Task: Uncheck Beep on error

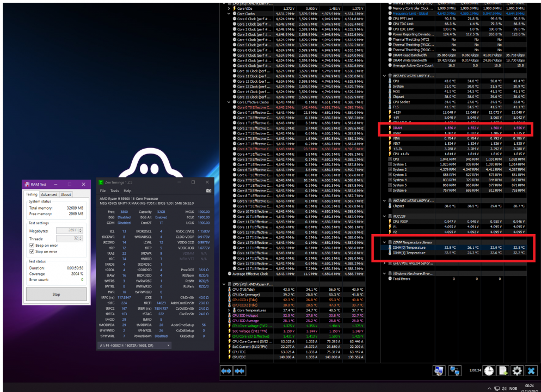Action: coord(32,246)
